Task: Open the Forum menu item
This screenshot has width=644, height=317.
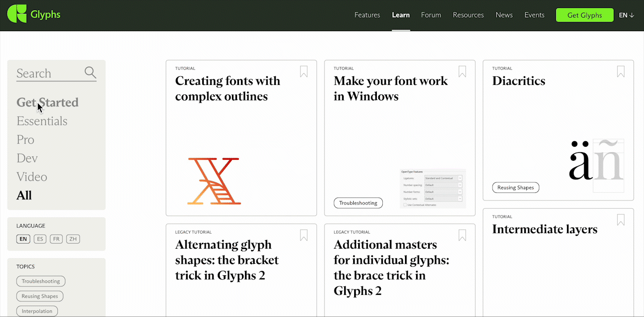Action: [x=431, y=15]
